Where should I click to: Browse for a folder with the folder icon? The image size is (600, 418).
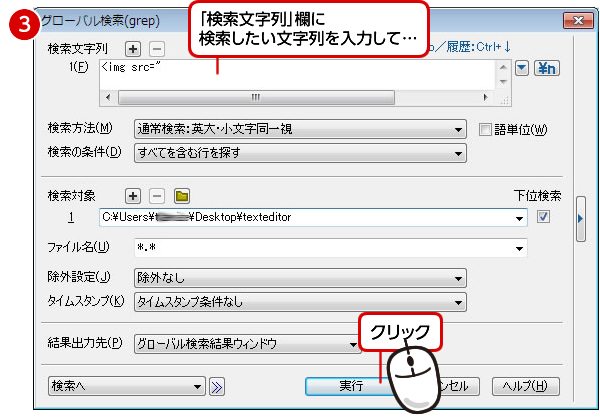[x=182, y=196]
